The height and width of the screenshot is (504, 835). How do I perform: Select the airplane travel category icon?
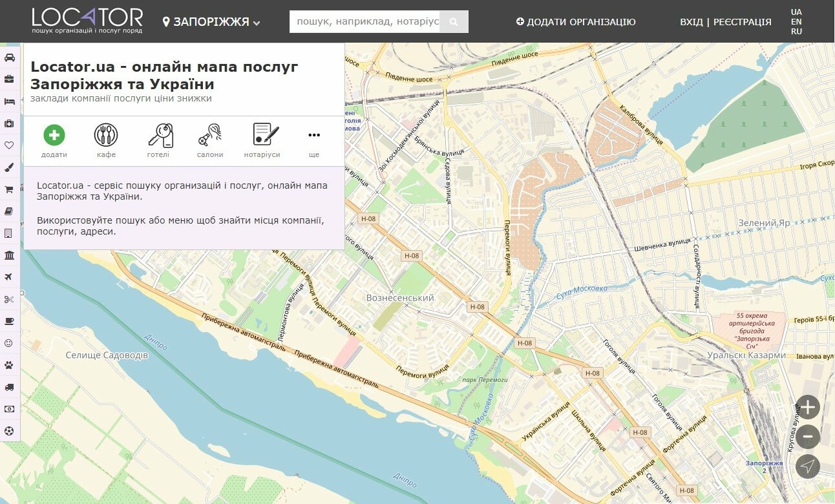9,277
